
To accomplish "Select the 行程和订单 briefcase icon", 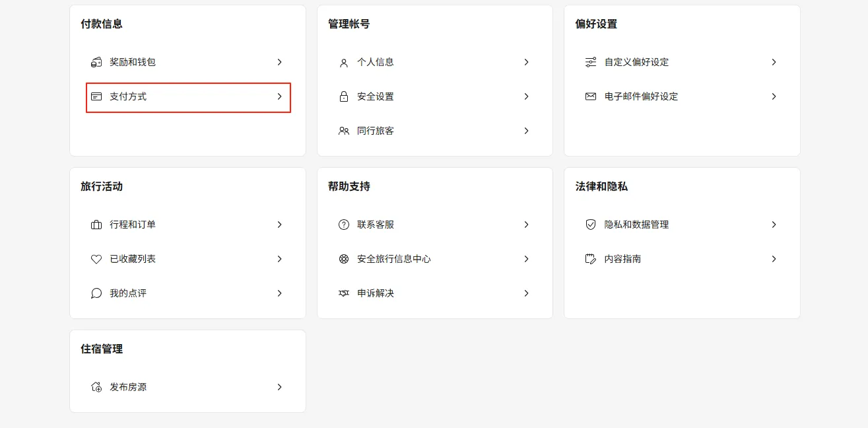I will (96, 225).
